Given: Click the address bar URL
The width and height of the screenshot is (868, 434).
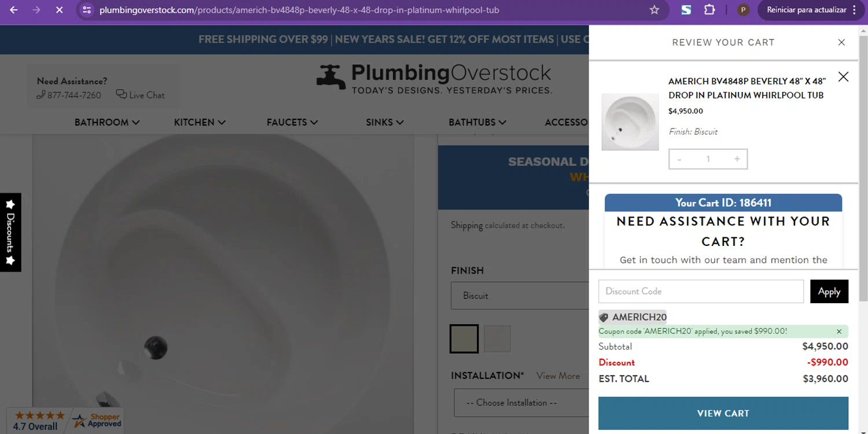Looking at the screenshot, I should pyautogui.click(x=299, y=10).
